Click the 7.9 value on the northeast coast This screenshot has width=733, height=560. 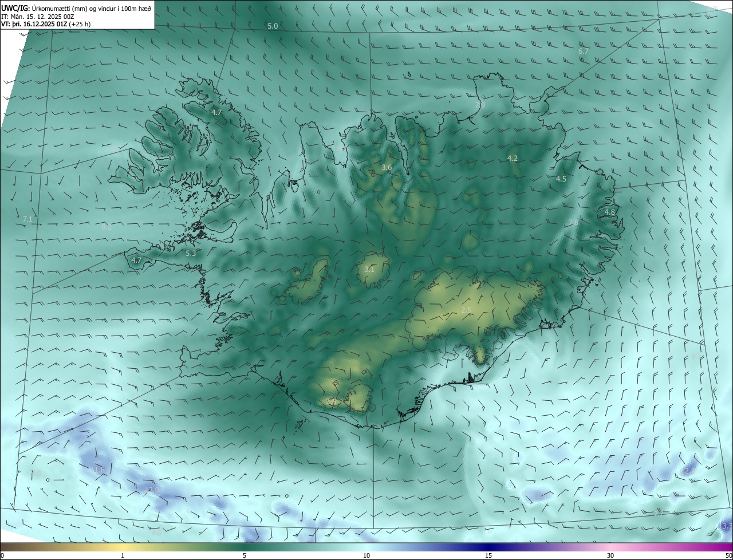click(x=480, y=105)
